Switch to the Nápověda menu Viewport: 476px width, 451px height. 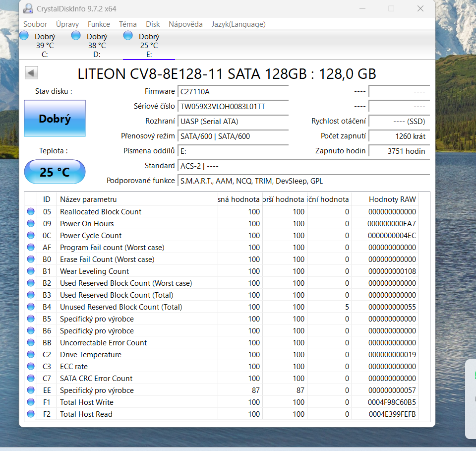point(185,24)
